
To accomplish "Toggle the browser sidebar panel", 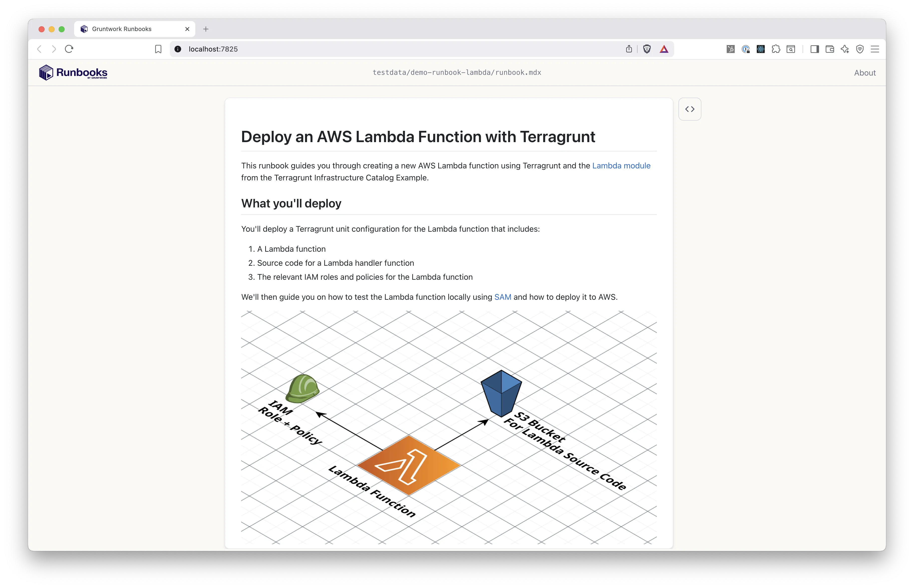I will click(x=814, y=49).
